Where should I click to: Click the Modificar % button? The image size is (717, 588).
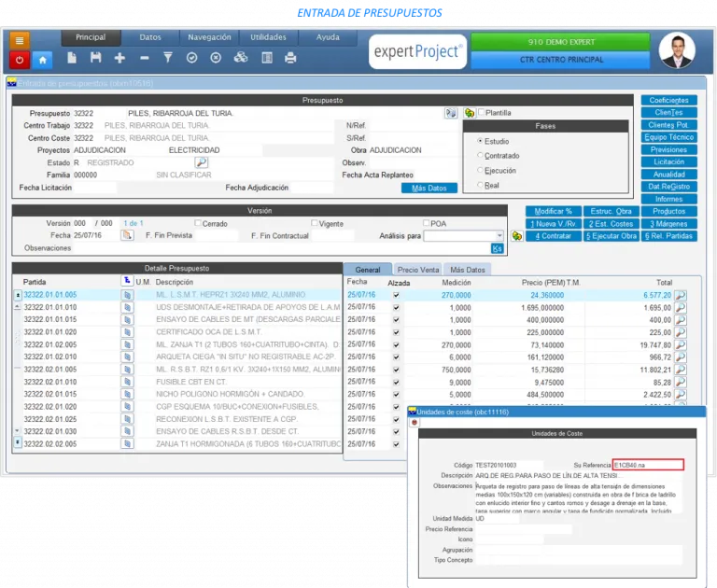pyautogui.click(x=554, y=211)
